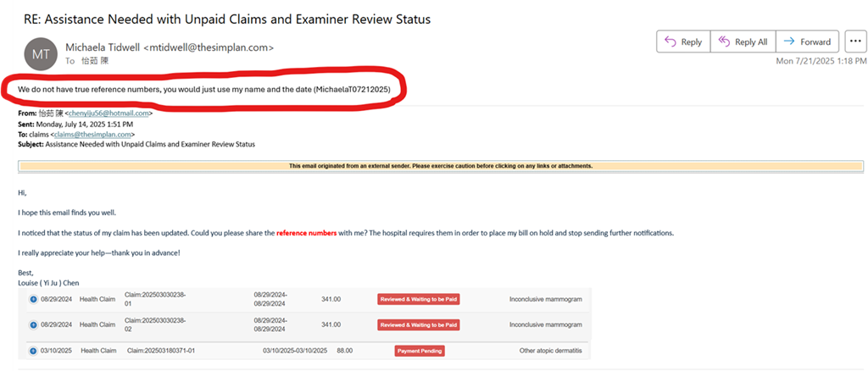Click the Reply arrow icon

coord(670,42)
